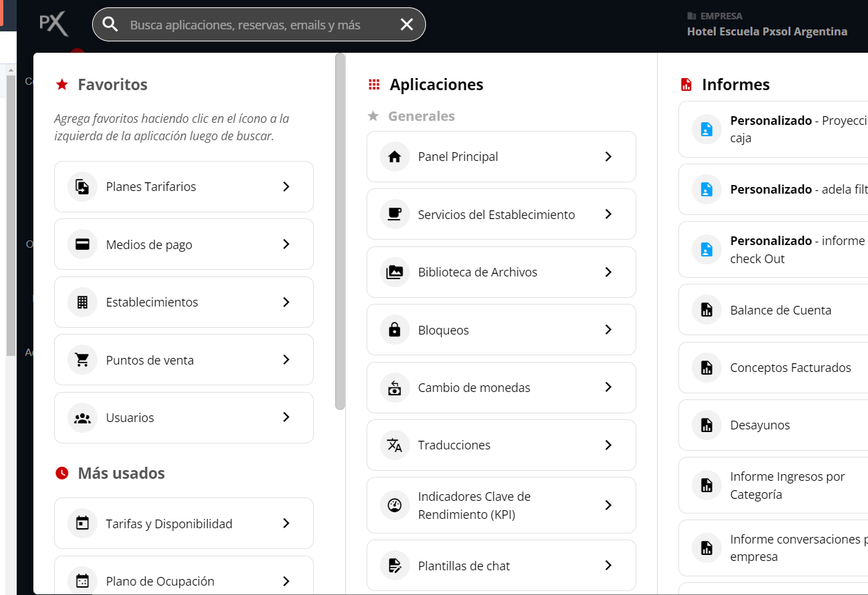Screen dimensions: 868x595
Task: Click the Planes Tarifarios favorite icon
Action: pos(82,187)
